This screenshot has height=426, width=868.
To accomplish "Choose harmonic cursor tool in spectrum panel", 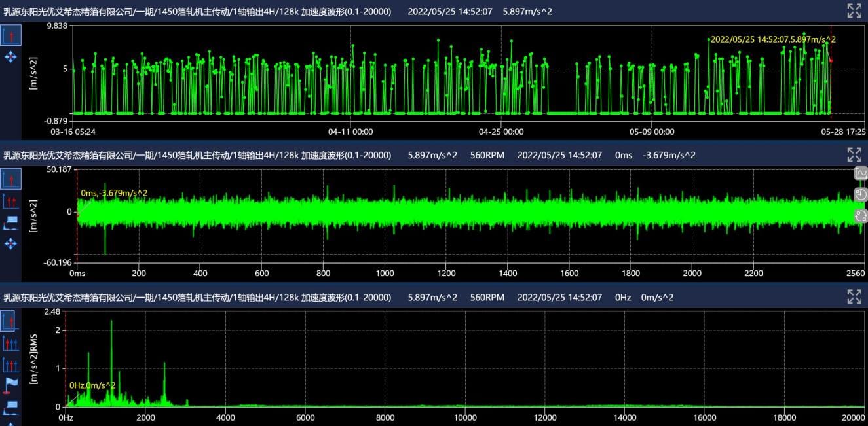I will [10, 343].
